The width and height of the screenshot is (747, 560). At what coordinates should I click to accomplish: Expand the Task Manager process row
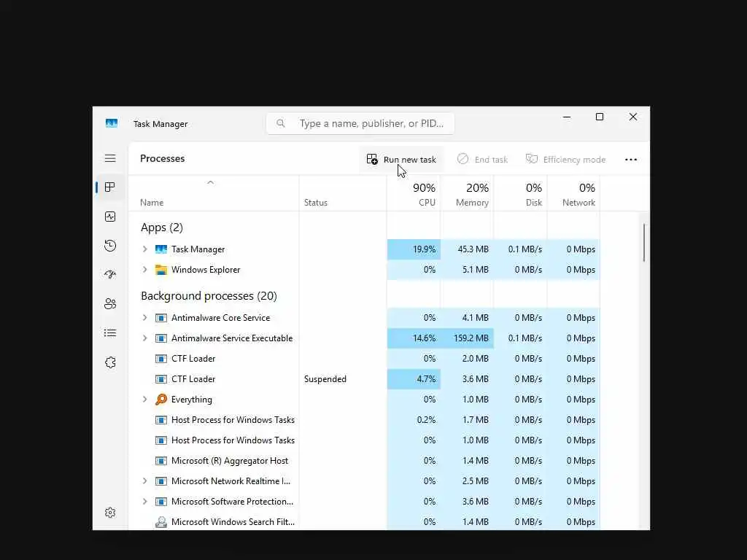pyautogui.click(x=145, y=249)
